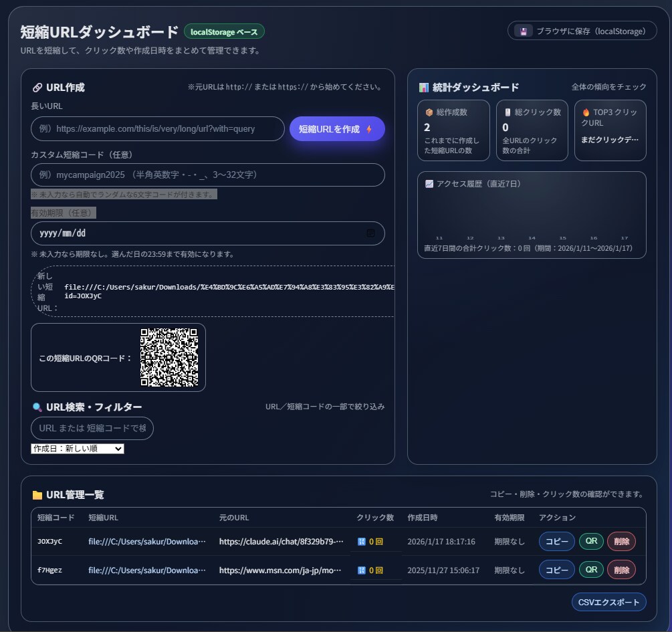The image size is (672, 632).
Task: Click the 有効期限 date field
Action: click(x=207, y=233)
